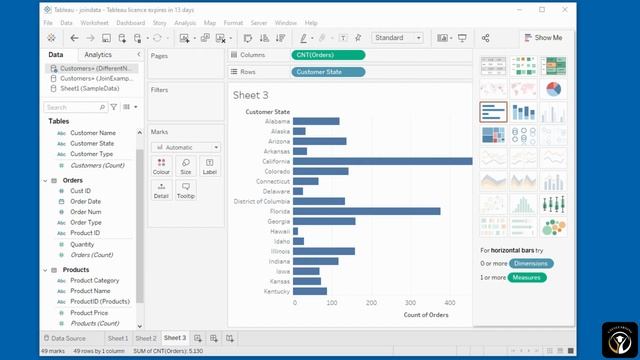The image size is (640, 360).
Task: Click the Customer State pill in Rows
Action: pos(328,72)
